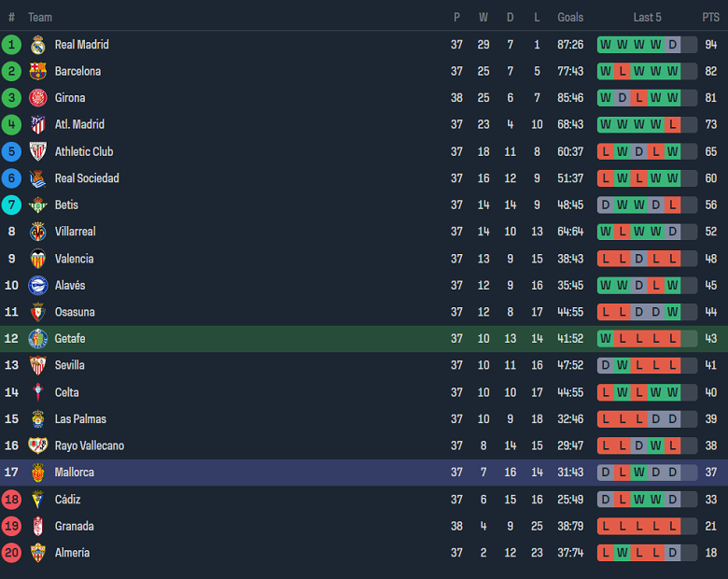Open Rayo Vallecano team link
Screen dimensions: 728x579
pos(90,446)
